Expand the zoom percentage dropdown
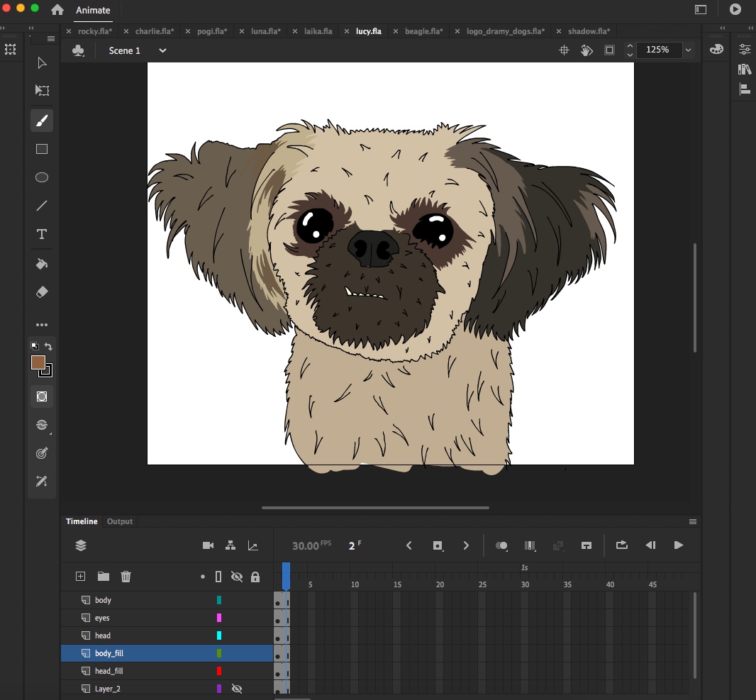Viewport: 756px width, 700px height. tap(688, 50)
